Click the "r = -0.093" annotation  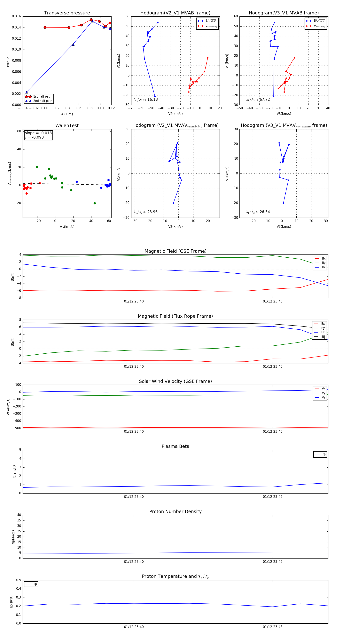34,137
